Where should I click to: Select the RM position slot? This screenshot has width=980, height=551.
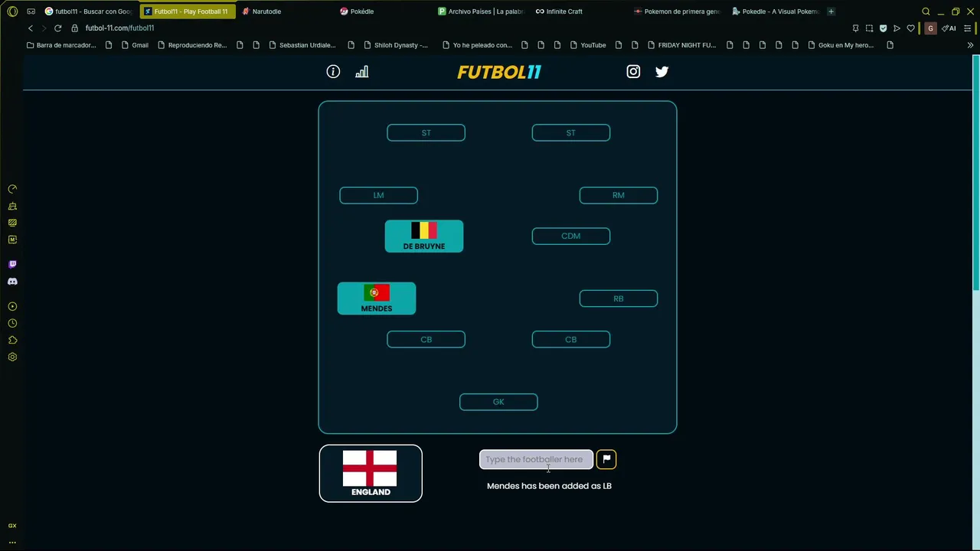[618, 195]
